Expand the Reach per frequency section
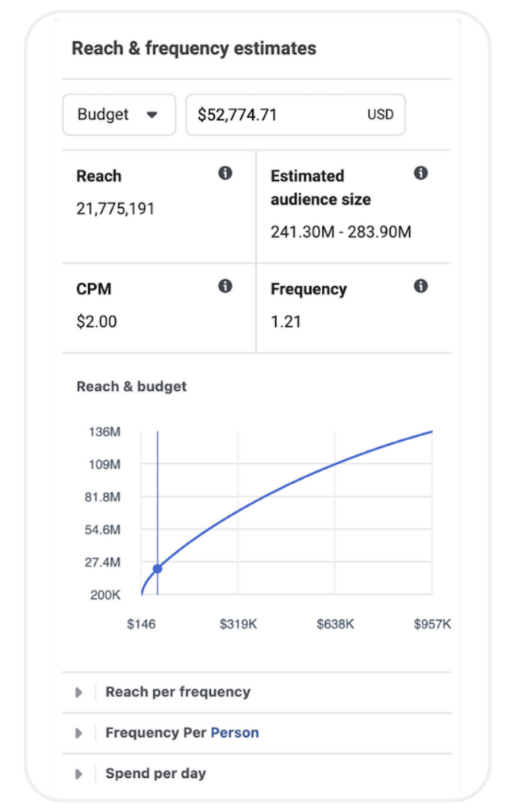The width and height of the screenshot is (517, 812). tap(256, 692)
